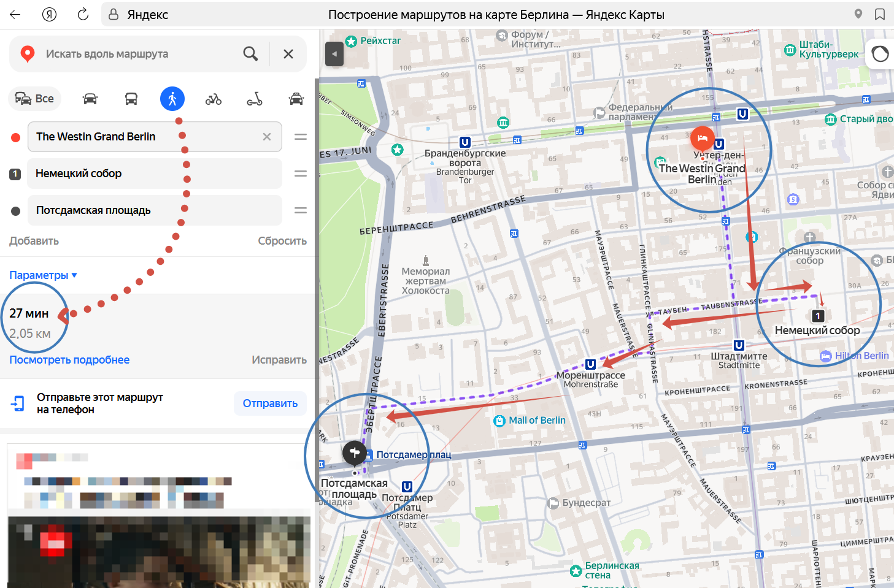
Task: Switch to taxi route mode
Action: [296, 99]
